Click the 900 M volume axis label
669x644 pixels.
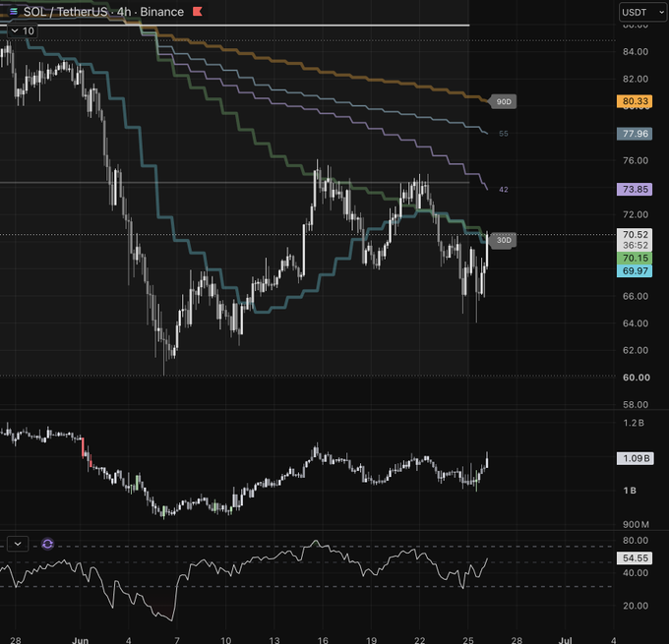tap(636, 524)
